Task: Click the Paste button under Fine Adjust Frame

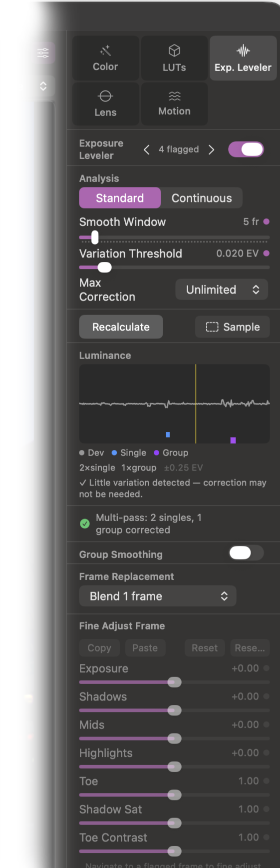Action: tap(145, 648)
